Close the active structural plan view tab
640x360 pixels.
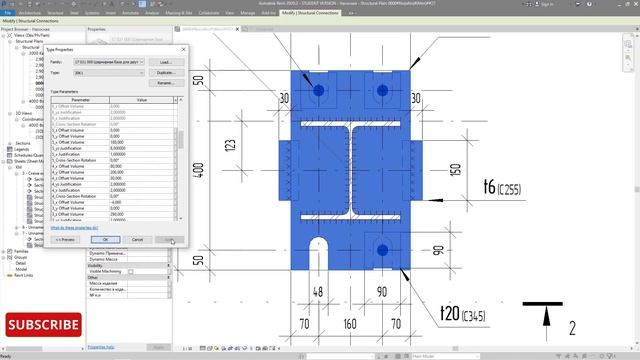(237, 29)
